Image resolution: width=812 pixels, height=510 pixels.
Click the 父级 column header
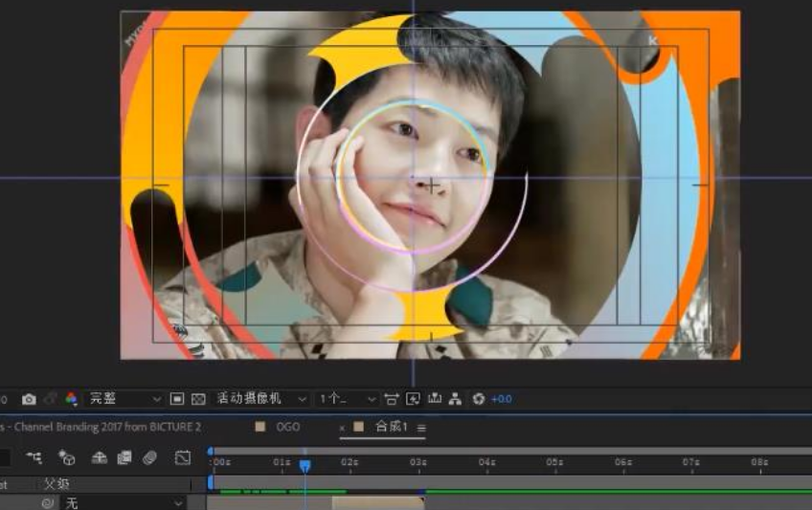coord(56,485)
